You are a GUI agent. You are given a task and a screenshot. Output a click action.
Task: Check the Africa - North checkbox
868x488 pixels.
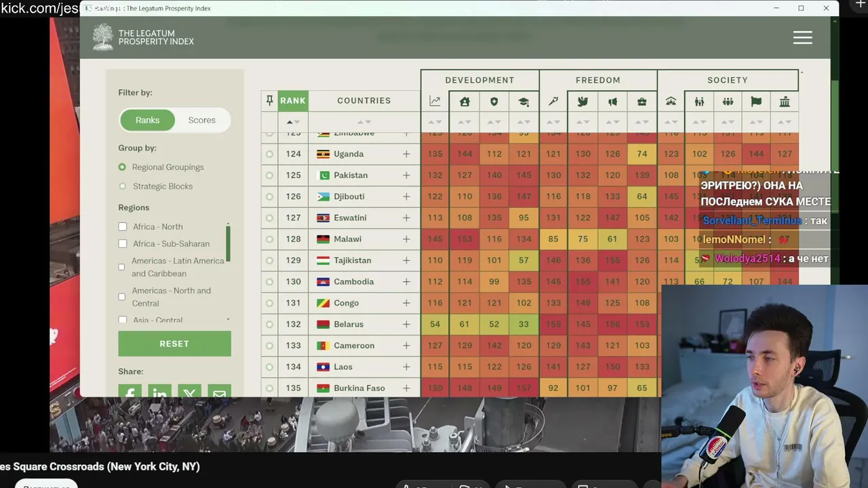click(x=122, y=226)
